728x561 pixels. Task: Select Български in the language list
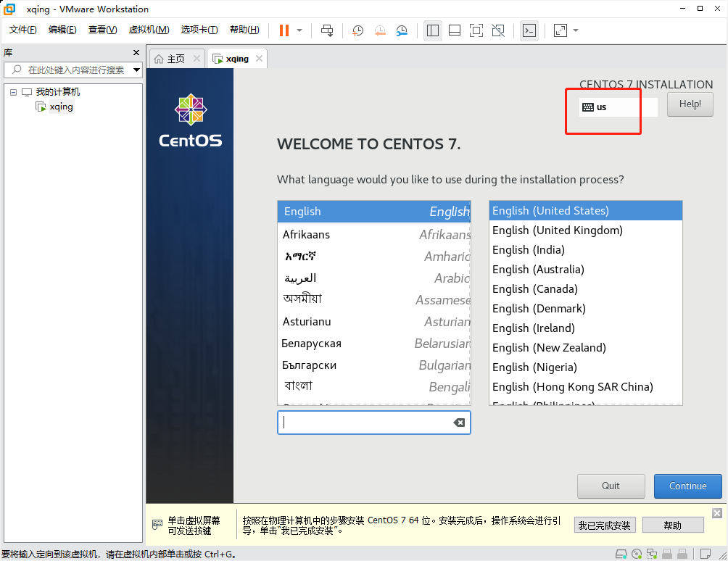[373, 365]
